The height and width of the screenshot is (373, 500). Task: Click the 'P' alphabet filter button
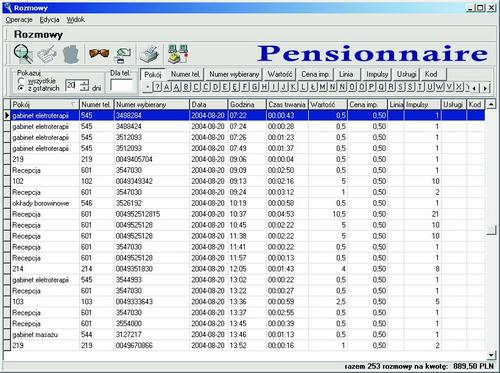(371, 87)
